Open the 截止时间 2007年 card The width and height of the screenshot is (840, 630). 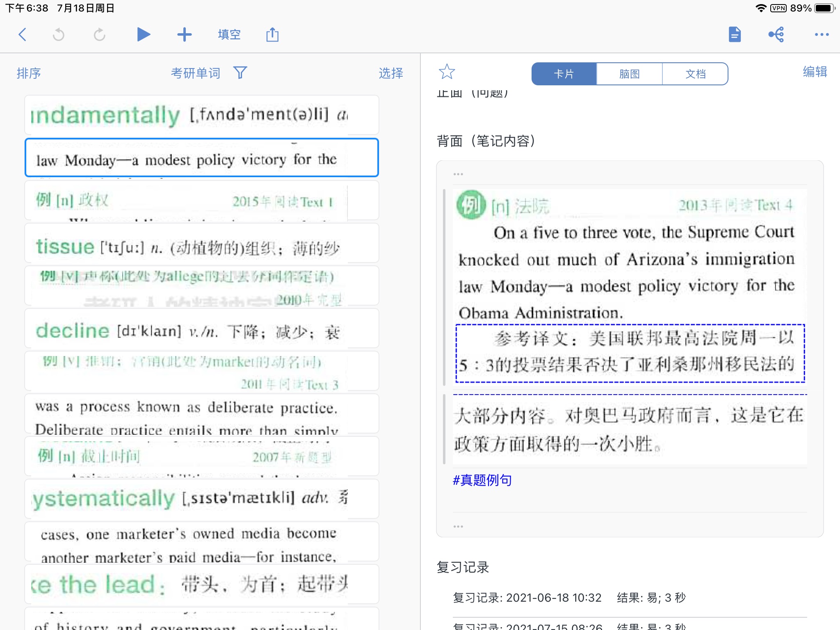click(201, 456)
